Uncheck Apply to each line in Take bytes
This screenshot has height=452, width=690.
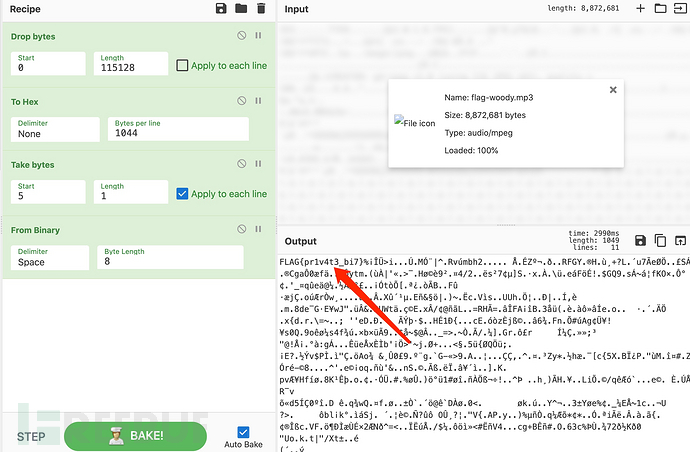tap(182, 194)
